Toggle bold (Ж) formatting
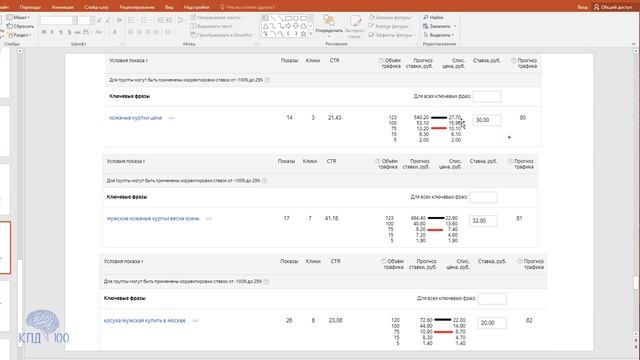 click(x=44, y=32)
